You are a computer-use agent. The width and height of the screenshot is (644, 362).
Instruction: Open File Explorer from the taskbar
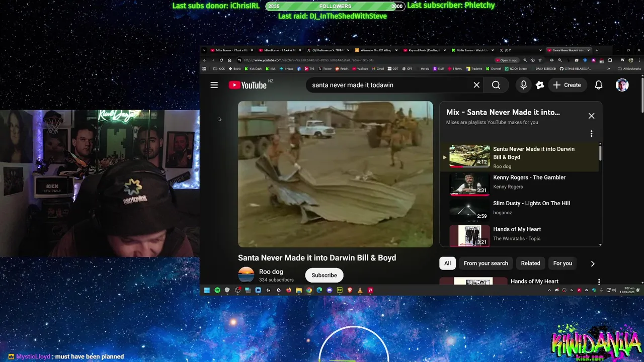point(299,290)
